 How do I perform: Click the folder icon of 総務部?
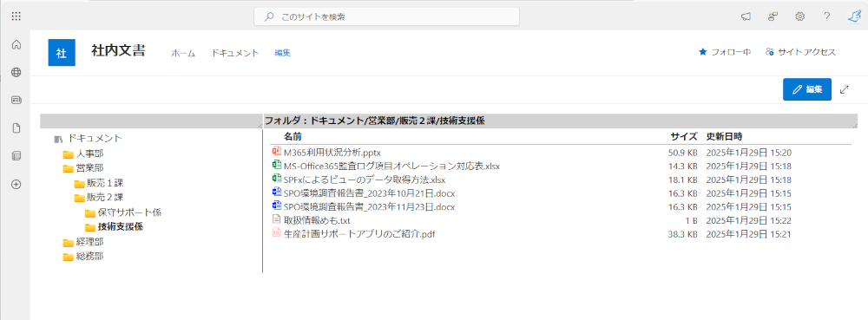coord(68,257)
